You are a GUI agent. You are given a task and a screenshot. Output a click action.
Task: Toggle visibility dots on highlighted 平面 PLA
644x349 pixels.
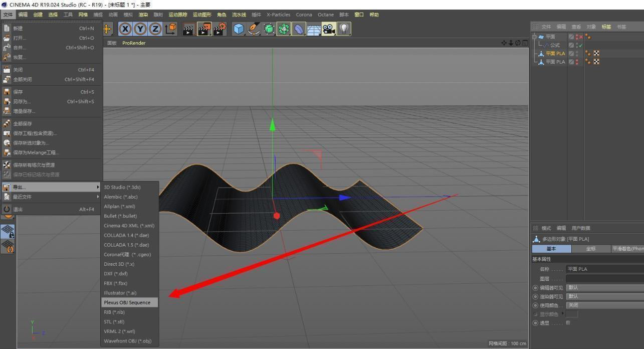coord(577,53)
